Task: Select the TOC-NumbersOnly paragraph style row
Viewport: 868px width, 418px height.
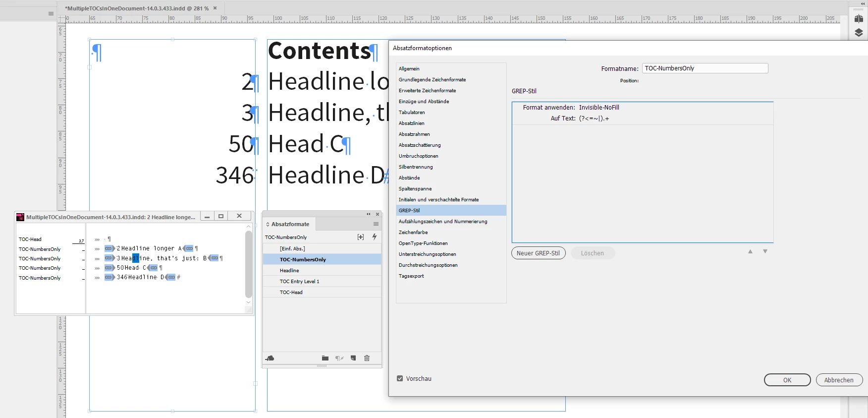Action: [322, 259]
